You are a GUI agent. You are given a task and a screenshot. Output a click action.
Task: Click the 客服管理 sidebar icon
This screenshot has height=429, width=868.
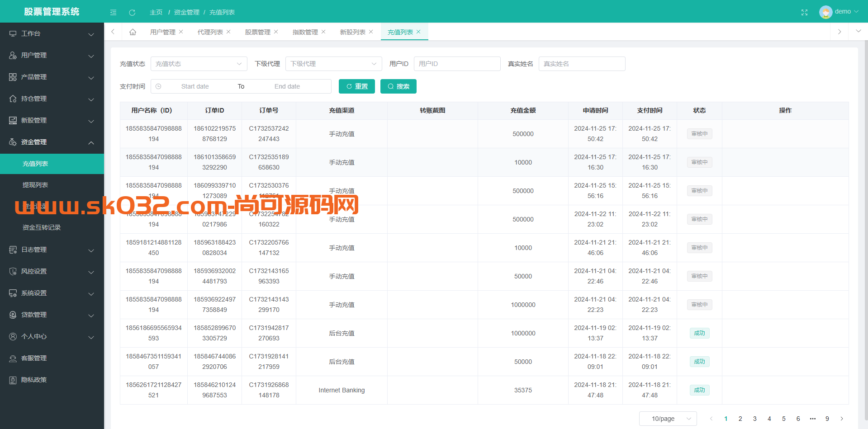[13, 358]
